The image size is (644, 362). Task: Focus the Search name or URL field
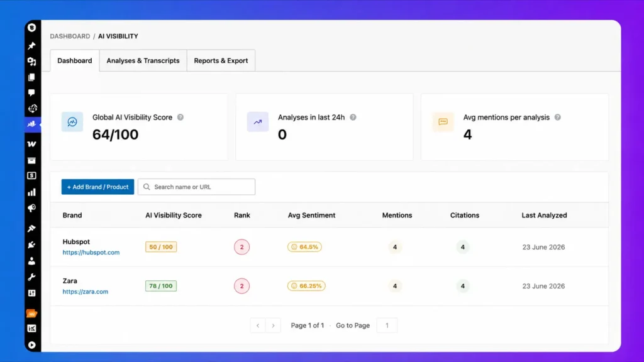pyautogui.click(x=196, y=187)
